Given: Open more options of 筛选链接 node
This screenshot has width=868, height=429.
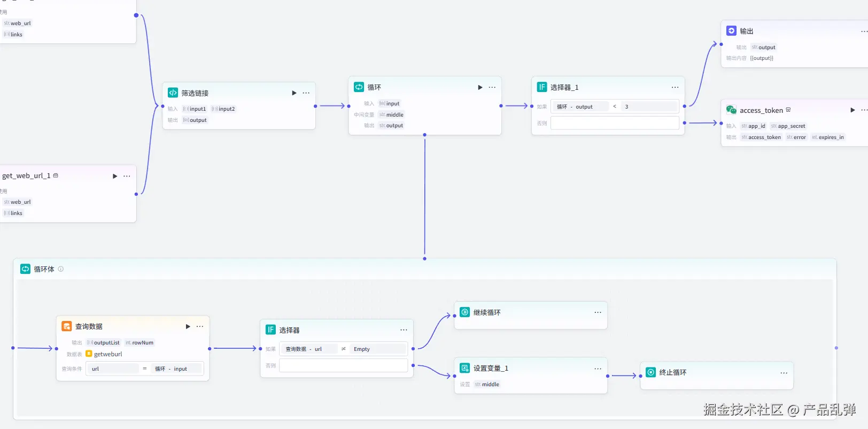Looking at the screenshot, I should pos(306,93).
